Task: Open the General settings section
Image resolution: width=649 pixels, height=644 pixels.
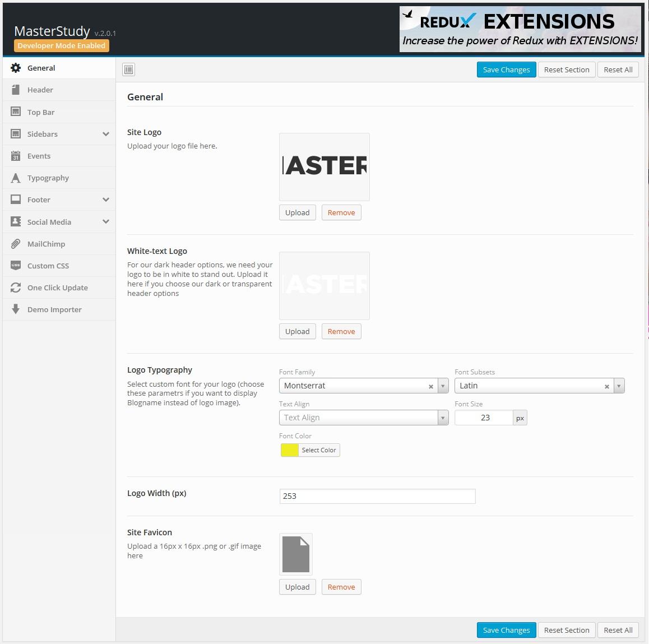Action: click(x=59, y=68)
